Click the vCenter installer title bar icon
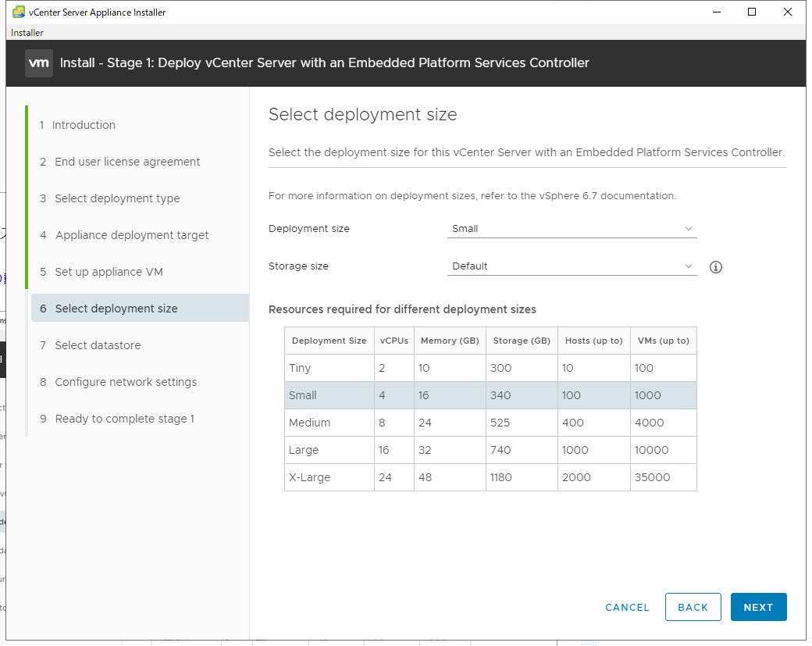 pyautogui.click(x=19, y=12)
